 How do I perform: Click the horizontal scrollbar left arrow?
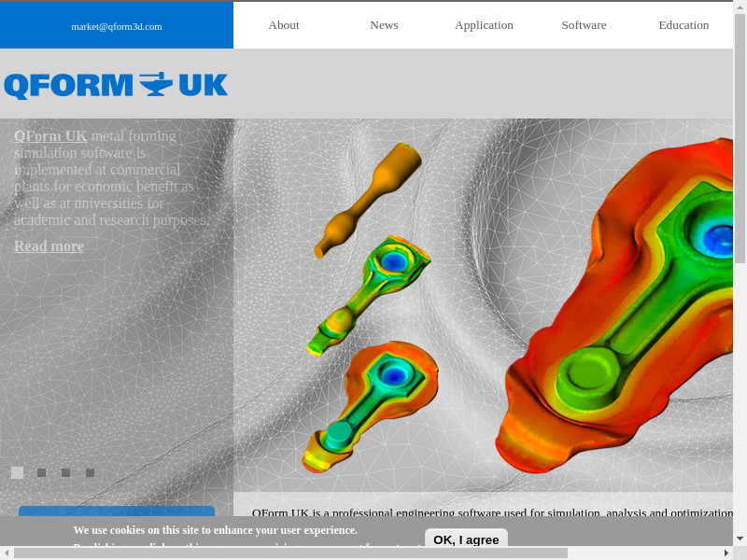(x=7, y=553)
